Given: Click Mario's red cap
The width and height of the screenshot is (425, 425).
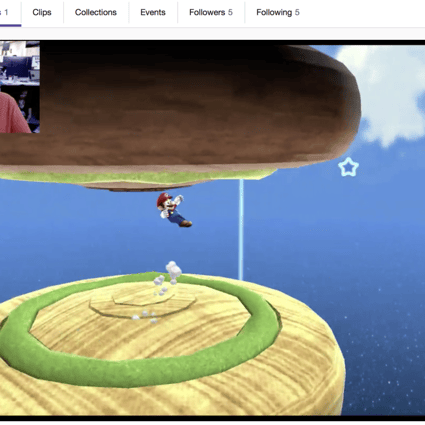Looking at the screenshot, I should pyautogui.click(x=164, y=197).
